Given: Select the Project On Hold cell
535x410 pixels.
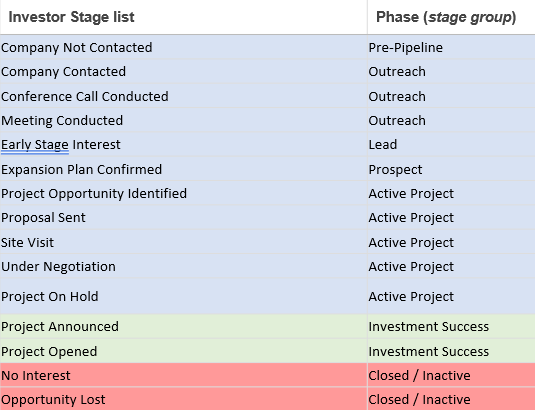Looking at the screenshot, I should click(x=184, y=296).
